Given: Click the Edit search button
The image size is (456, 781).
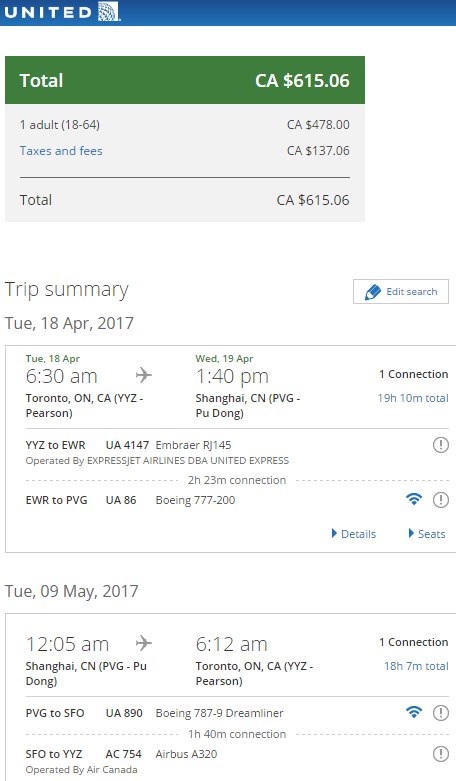Looking at the screenshot, I should pyautogui.click(x=401, y=291).
